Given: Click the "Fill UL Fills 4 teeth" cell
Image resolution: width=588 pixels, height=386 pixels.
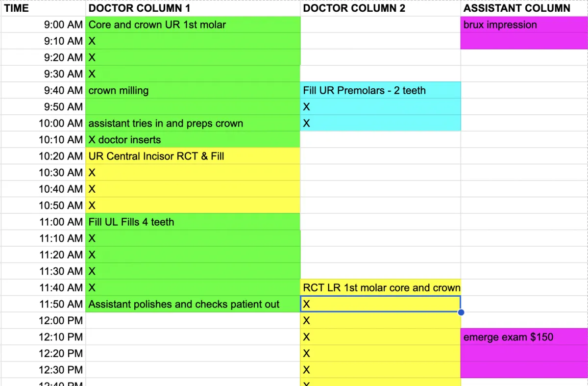Looking at the screenshot, I should pyautogui.click(x=193, y=222).
